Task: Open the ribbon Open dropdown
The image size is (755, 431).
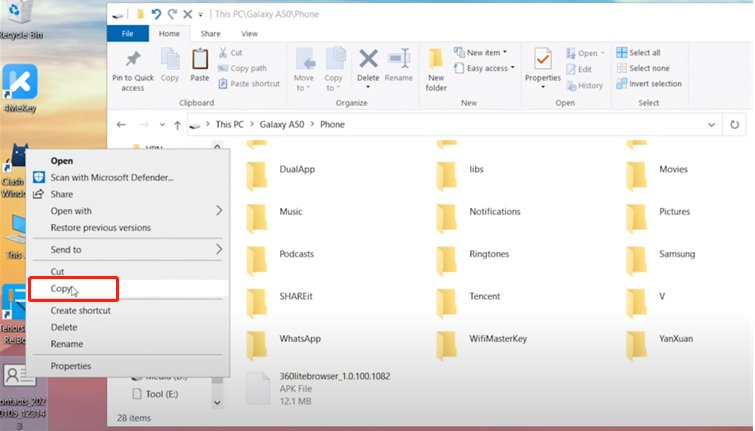Action: [x=586, y=53]
